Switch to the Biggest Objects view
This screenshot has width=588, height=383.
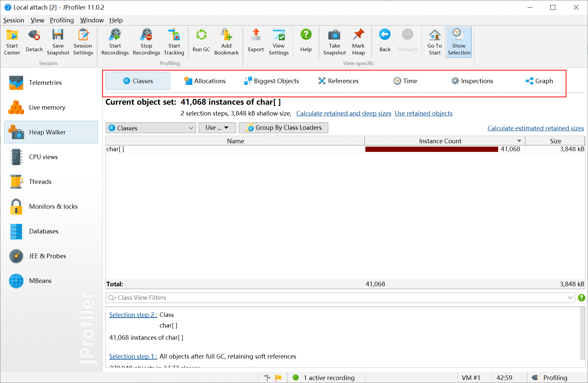271,81
